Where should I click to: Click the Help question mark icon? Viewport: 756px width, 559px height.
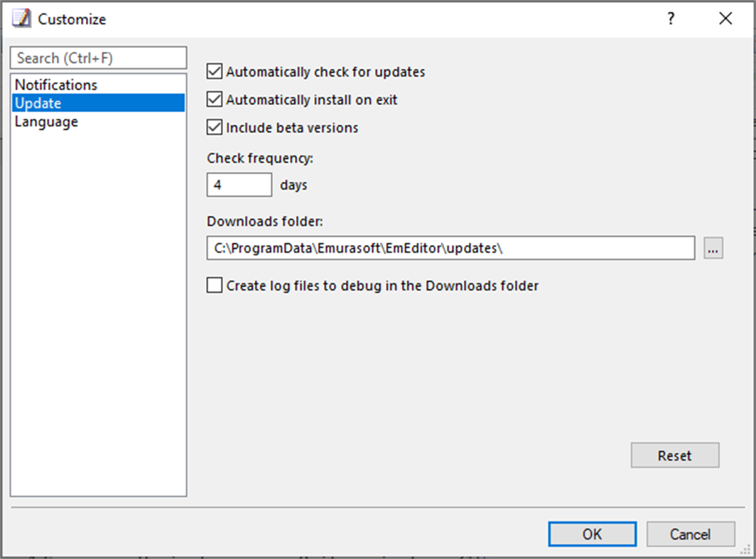(x=670, y=18)
